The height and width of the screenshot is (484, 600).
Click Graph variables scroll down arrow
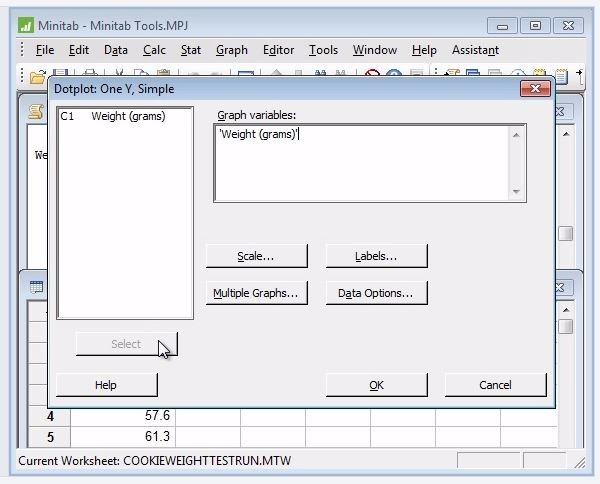pos(516,191)
